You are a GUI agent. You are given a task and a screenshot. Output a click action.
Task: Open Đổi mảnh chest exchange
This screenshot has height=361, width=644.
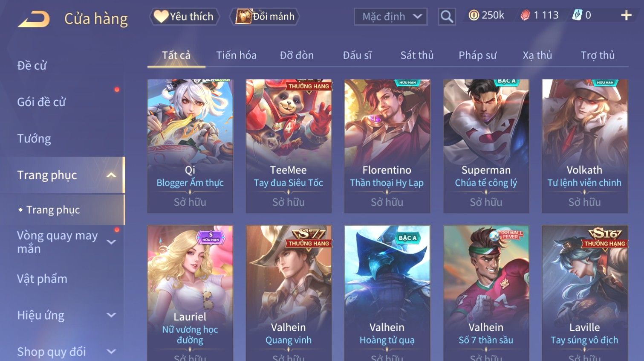tap(265, 17)
